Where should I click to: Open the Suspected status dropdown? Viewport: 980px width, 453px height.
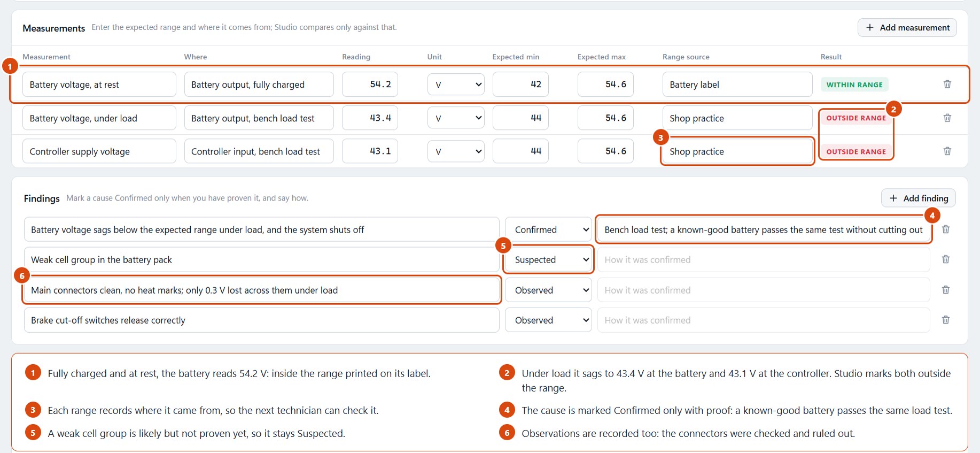(548, 259)
